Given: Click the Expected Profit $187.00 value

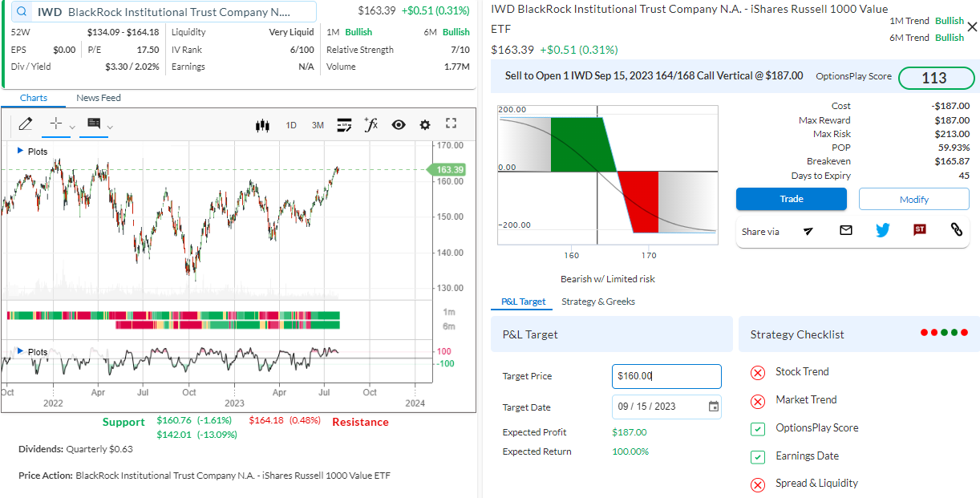Looking at the screenshot, I should 629,432.
